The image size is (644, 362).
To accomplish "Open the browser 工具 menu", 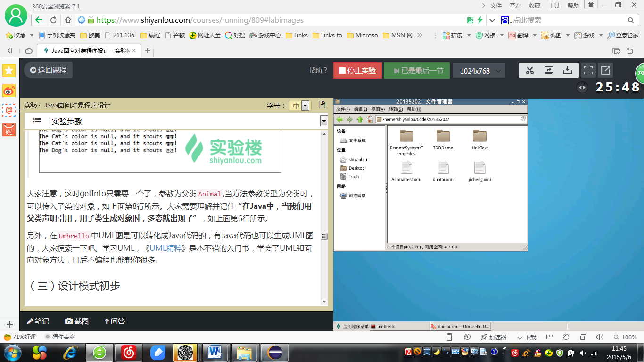I will pos(554,6).
